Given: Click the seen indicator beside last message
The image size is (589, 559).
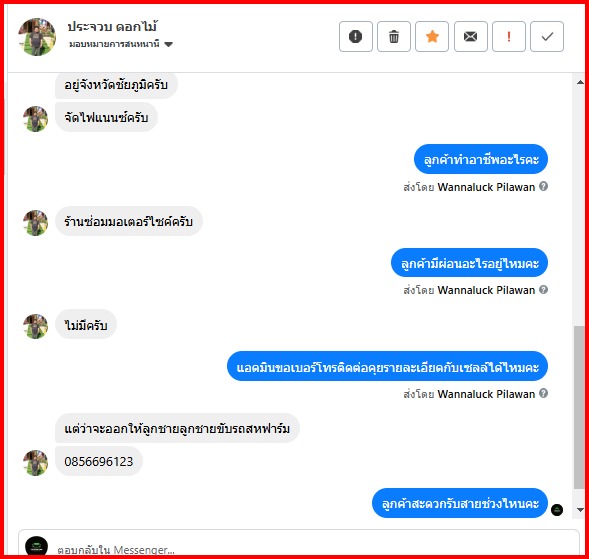Looking at the screenshot, I should (557, 510).
